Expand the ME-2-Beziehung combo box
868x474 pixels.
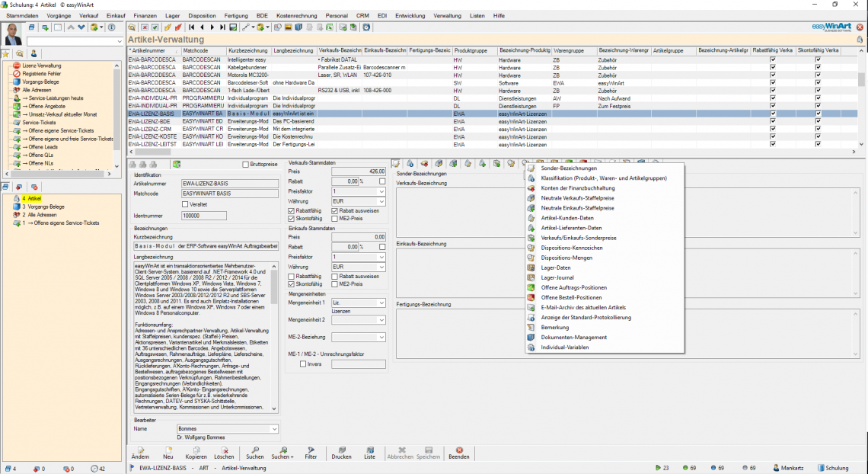381,337
